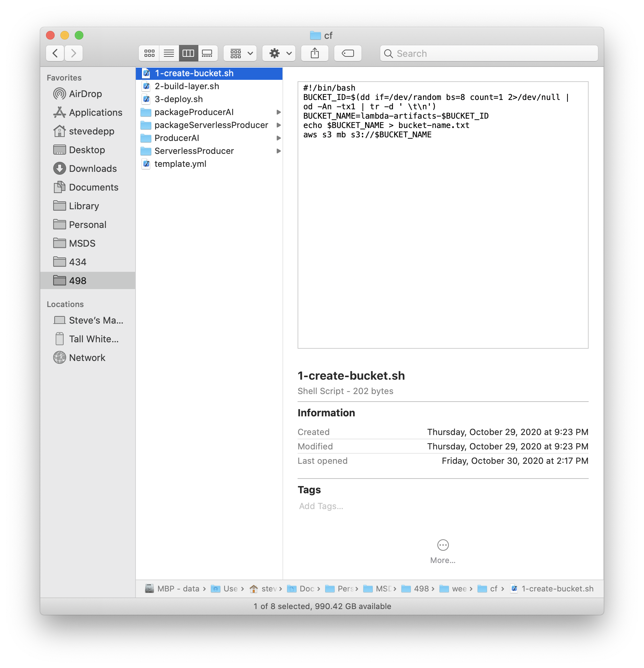Open Documents in the sidebar

tap(93, 187)
